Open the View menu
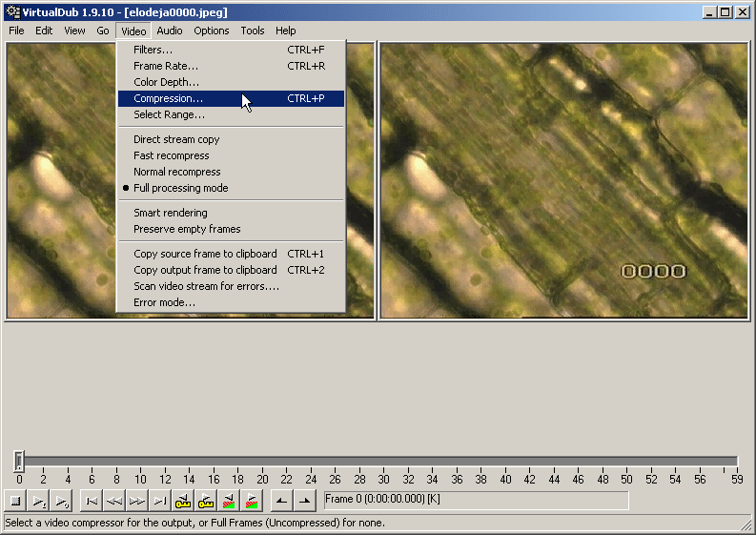756x535 pixels. tap(74, 31)
